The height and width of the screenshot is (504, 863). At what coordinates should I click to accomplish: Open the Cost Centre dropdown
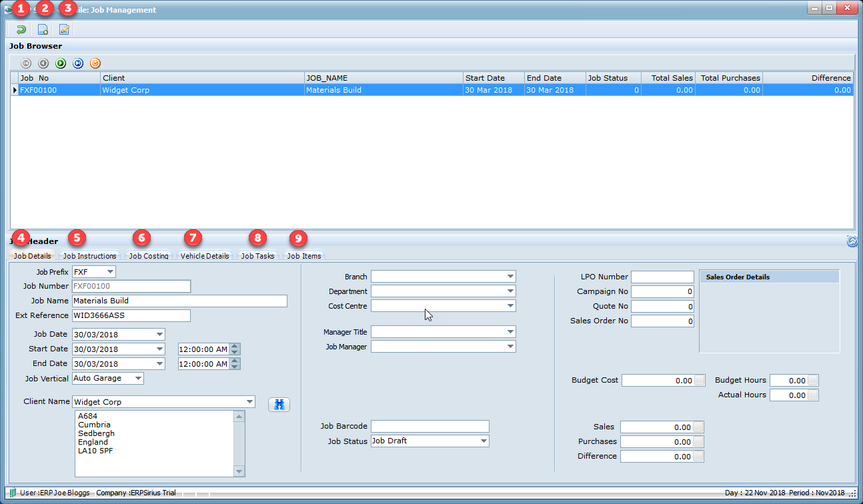coord(510,306)
